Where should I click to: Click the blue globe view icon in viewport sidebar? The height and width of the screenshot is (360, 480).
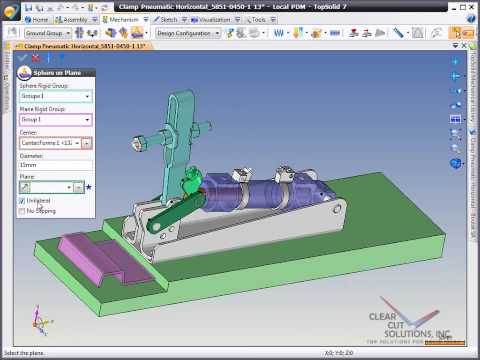tap(456, 163)
